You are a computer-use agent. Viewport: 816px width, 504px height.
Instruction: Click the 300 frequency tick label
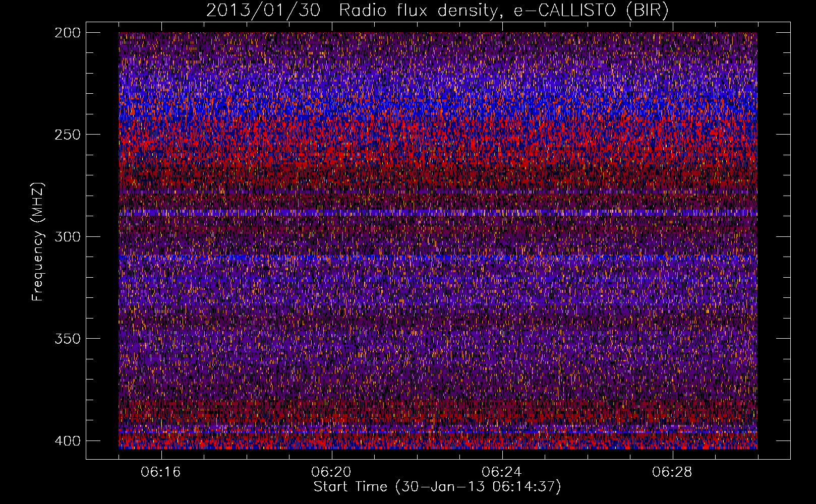[67, 236]
